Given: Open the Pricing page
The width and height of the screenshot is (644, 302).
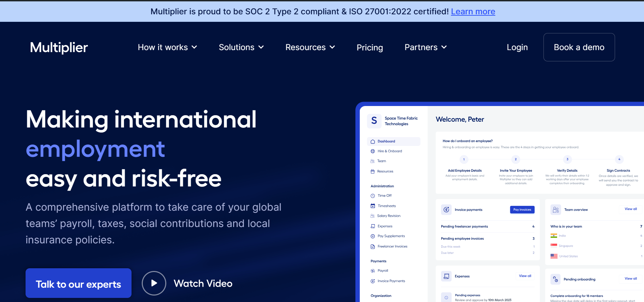Looking at the screenshot, I should tap(370, 47).
